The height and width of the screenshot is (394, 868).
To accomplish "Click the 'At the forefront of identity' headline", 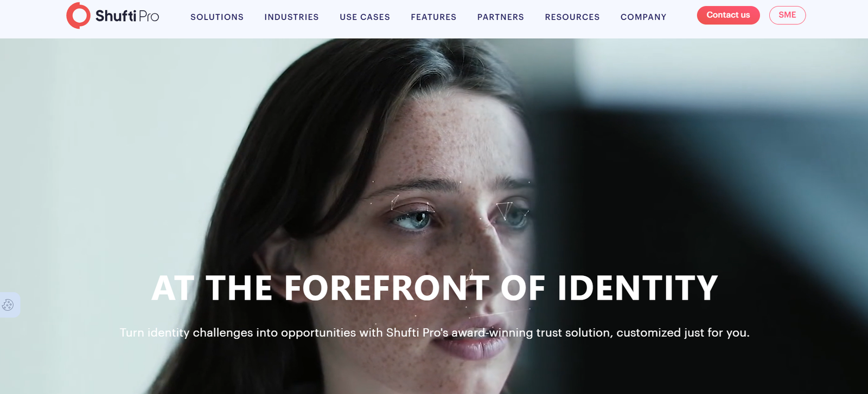I will 435,288.
